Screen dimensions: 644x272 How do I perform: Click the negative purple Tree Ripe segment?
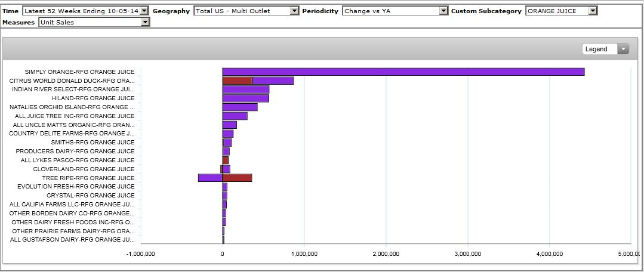coord(210,178)
